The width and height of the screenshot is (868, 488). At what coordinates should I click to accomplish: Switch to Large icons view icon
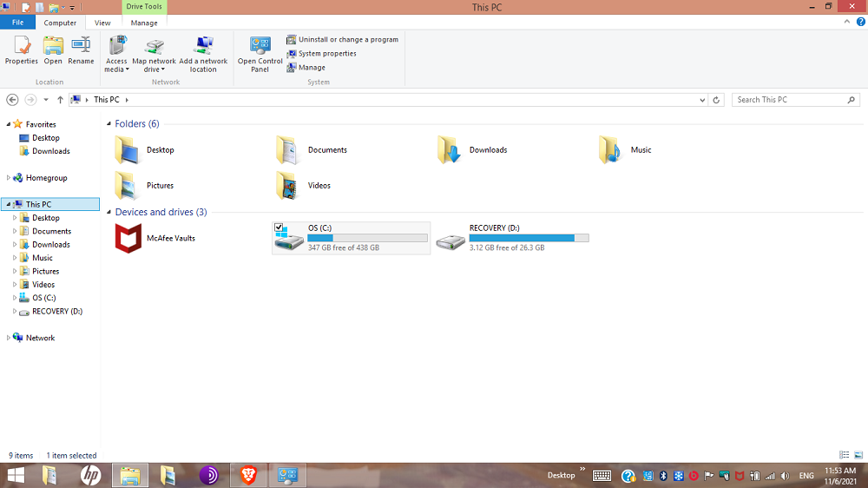click(858, 455)
